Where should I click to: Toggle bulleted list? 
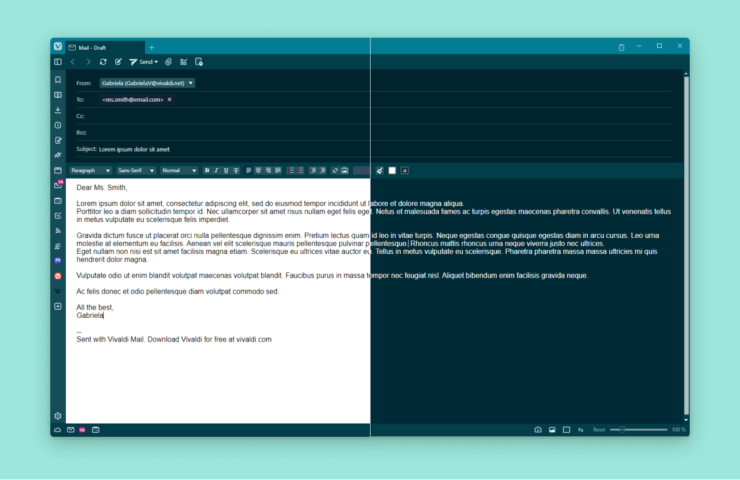point(301,170)
